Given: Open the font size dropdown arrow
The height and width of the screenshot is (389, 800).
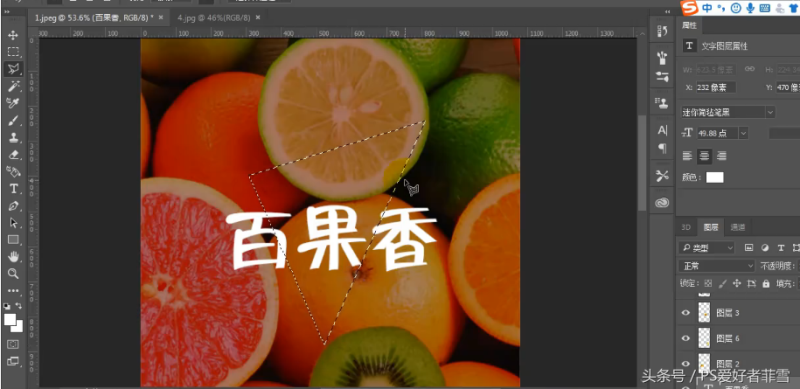Looking at the screenshot, I should [743, 133].
